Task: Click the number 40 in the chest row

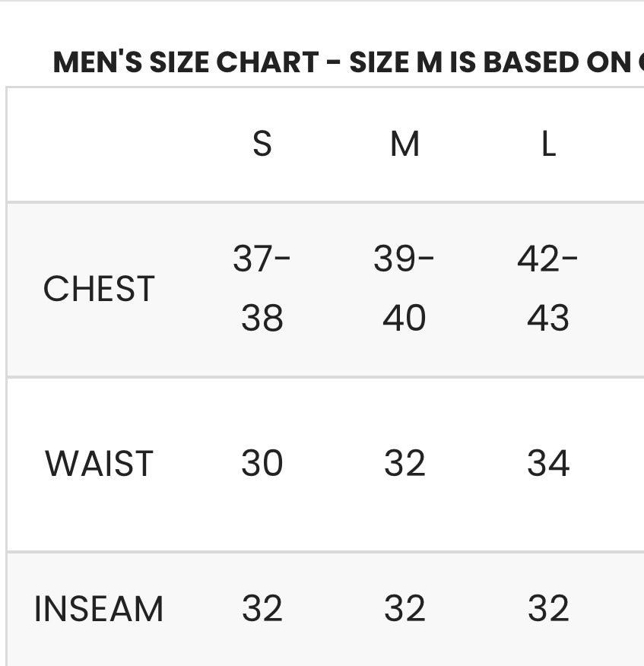Action: click(404, 318)
